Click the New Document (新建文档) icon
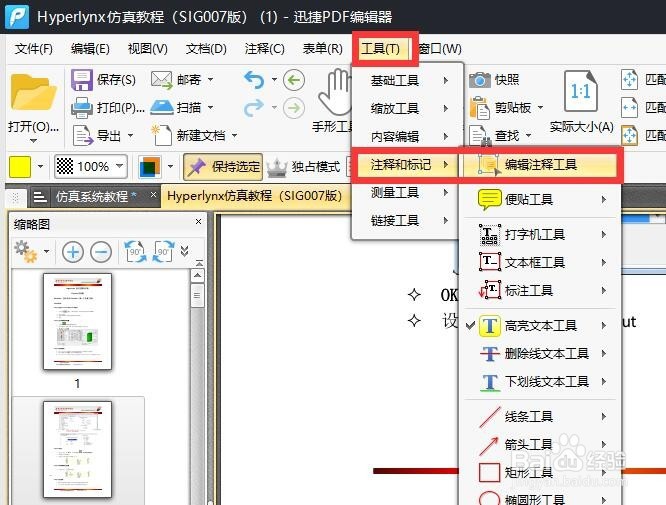The width and height of the screenshot is (666, 505). 161,135
